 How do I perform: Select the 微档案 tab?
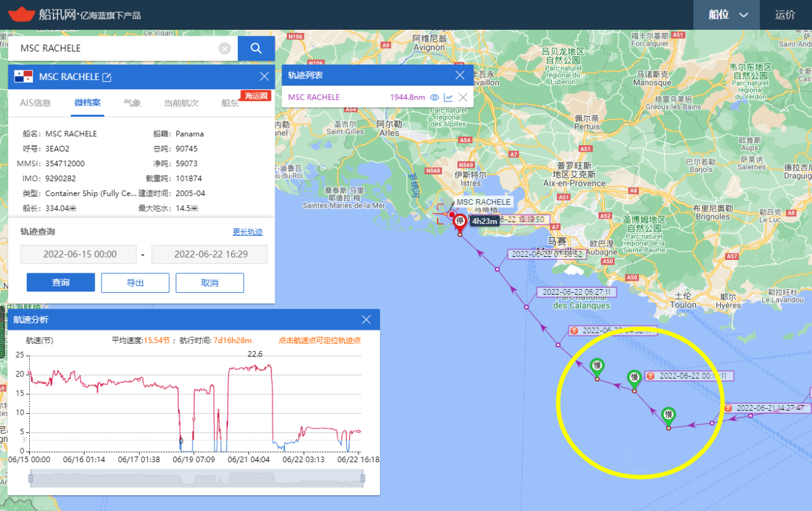pos(88,103)
